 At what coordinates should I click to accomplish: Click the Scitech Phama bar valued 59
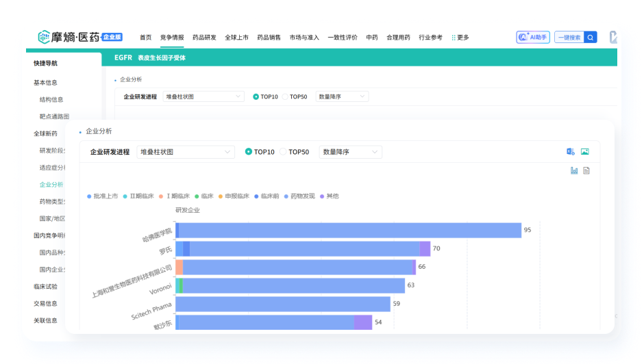pyautogui.click(x=282, y=304)
